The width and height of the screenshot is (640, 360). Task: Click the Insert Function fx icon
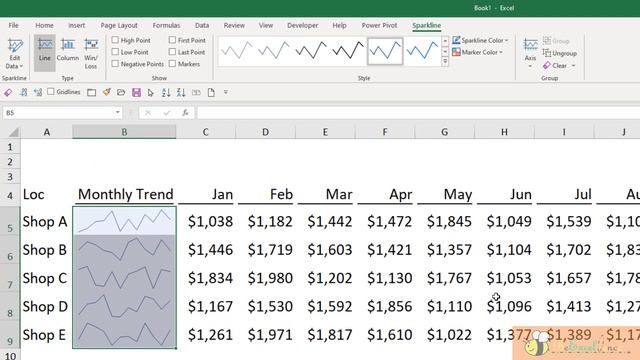pyautogui.click(x=185, y=113)
